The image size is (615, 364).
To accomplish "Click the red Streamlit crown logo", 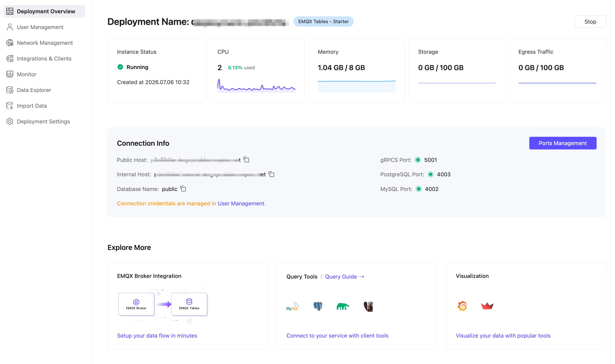I will [x=487, y=306].
